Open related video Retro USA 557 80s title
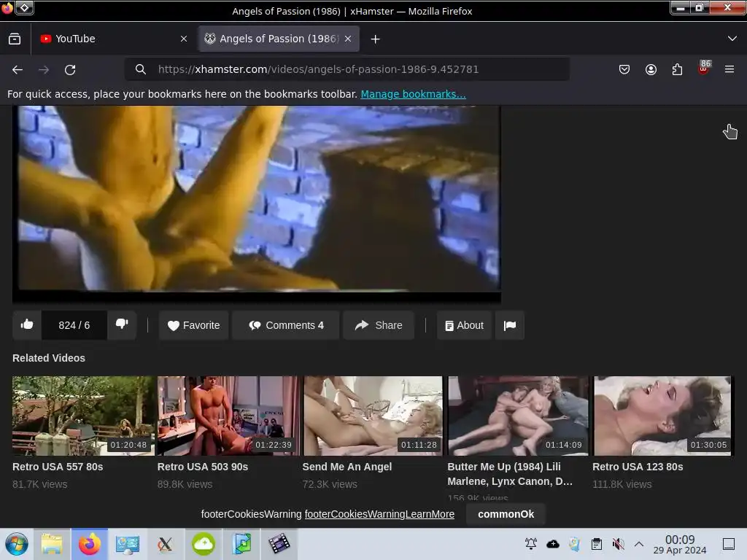This screenshot has height=560, width=747. pyautogui.click(x=58, y=467)
